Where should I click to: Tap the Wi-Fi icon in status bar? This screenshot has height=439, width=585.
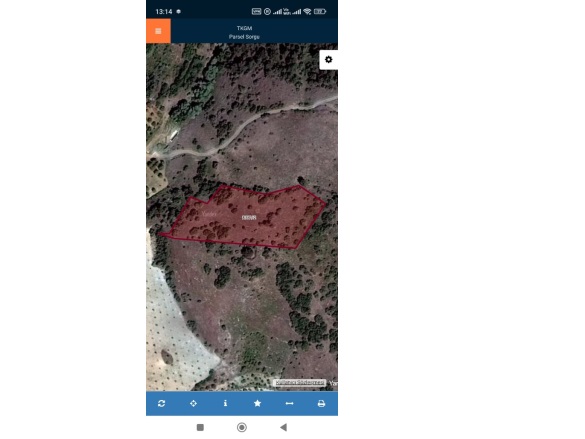click(x=307, y=12)
